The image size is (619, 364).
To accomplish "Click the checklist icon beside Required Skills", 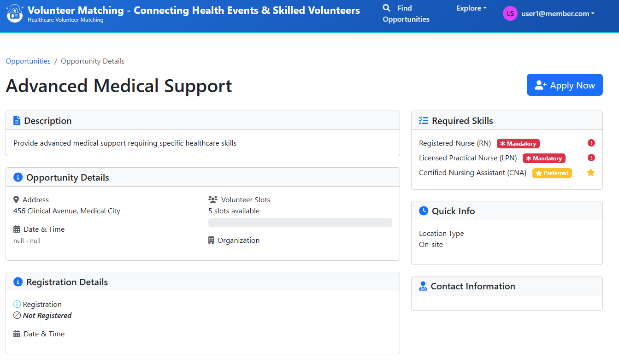I will pyautogui.click(x=424, y=121).
